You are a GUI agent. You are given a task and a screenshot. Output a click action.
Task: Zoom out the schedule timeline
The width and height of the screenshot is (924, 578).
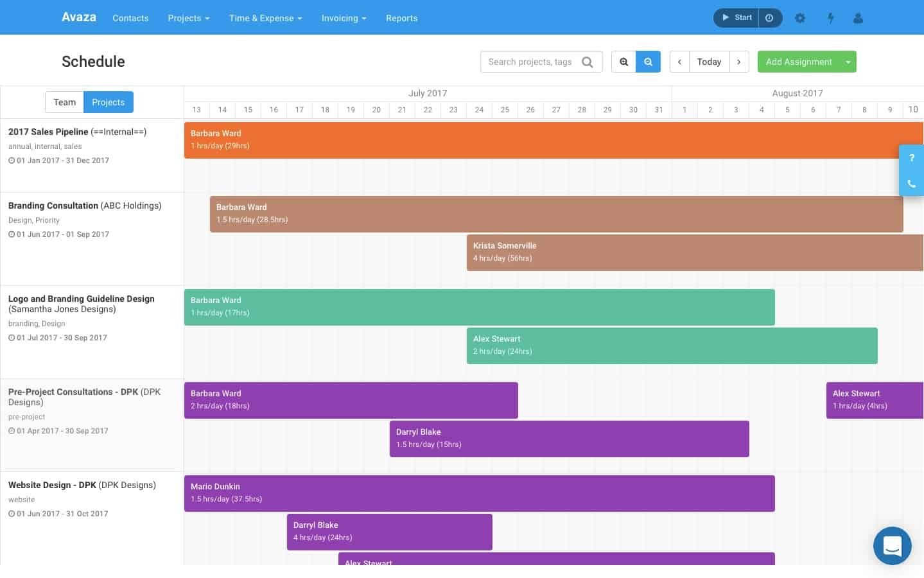click(623, 62)
